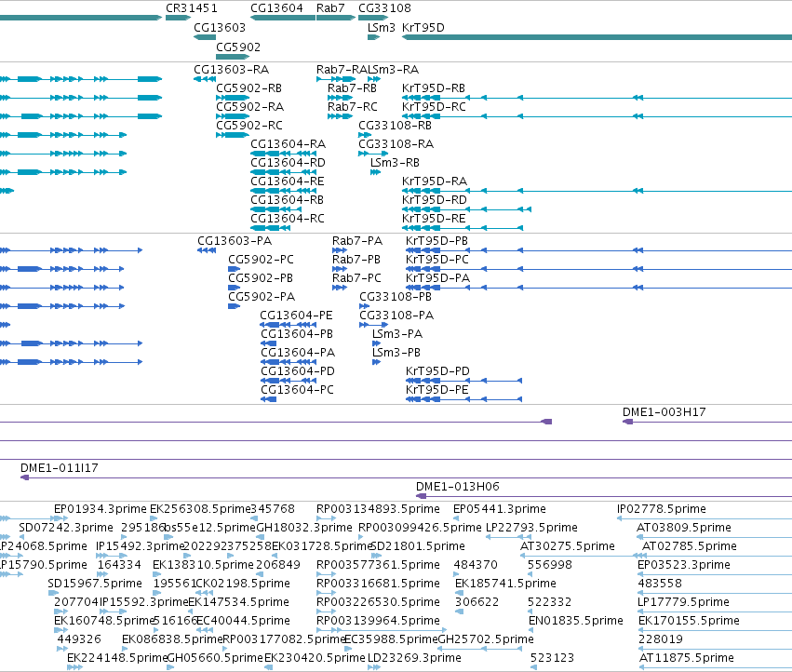792x672 pixels.
Task: Click the CG5902-RC transcript label
Action: pos(249,126)
